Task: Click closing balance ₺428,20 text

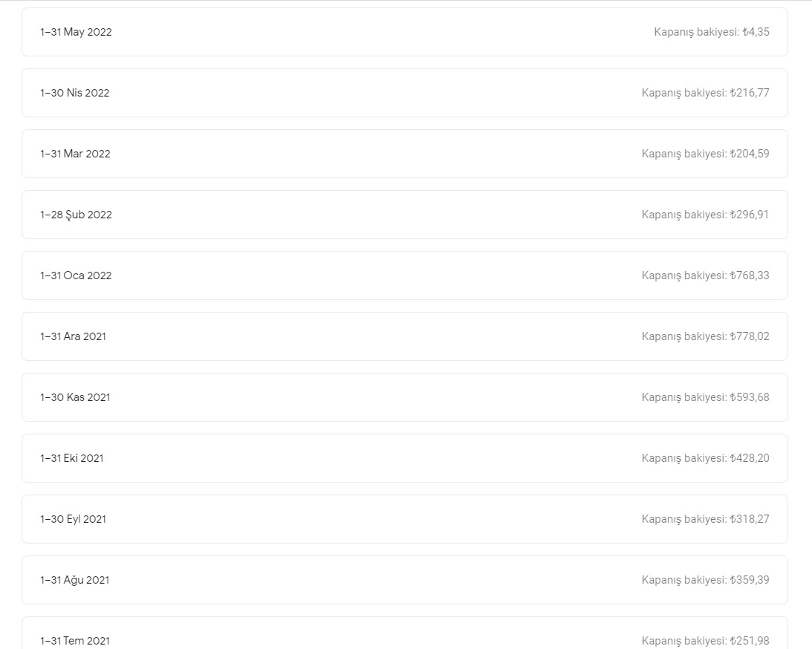Action: point(705,459)
